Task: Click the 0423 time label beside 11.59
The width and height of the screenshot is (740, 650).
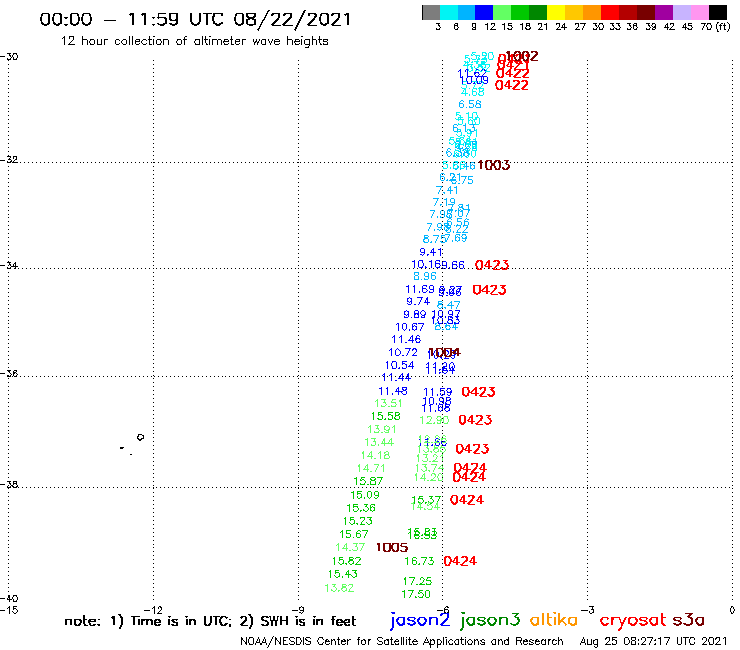Action: (x=479, y=392)
